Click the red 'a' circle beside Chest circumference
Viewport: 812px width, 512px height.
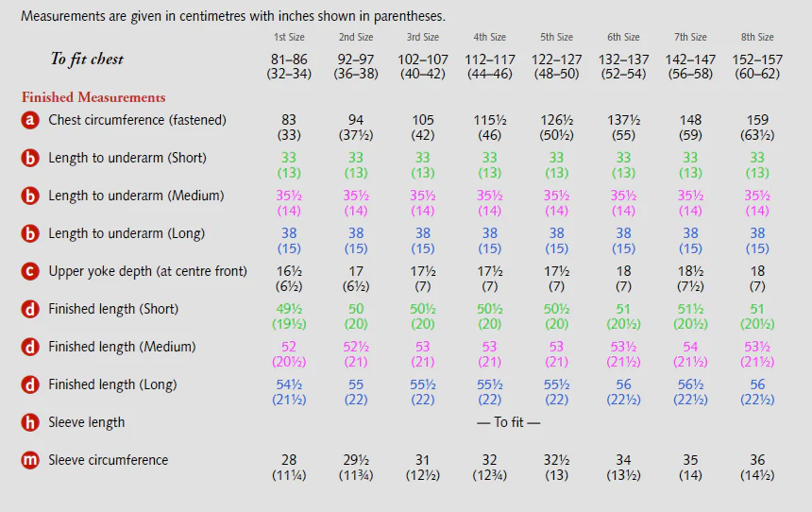30,120
